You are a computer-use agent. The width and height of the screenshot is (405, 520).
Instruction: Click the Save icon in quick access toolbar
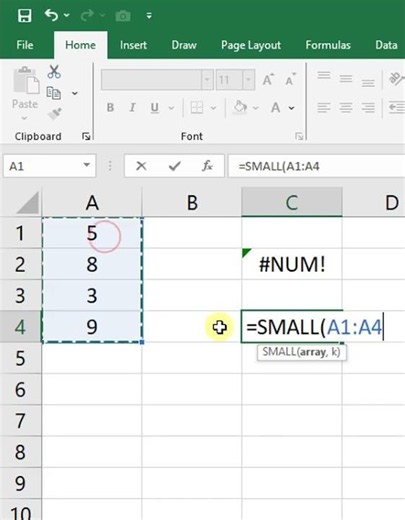coord(24,16)
